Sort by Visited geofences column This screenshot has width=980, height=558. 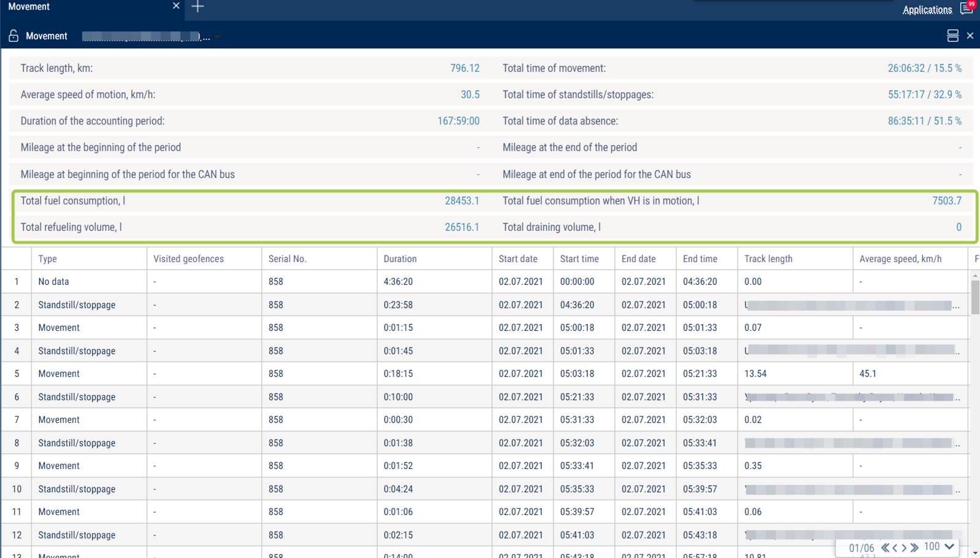click(x=204, y=259)
